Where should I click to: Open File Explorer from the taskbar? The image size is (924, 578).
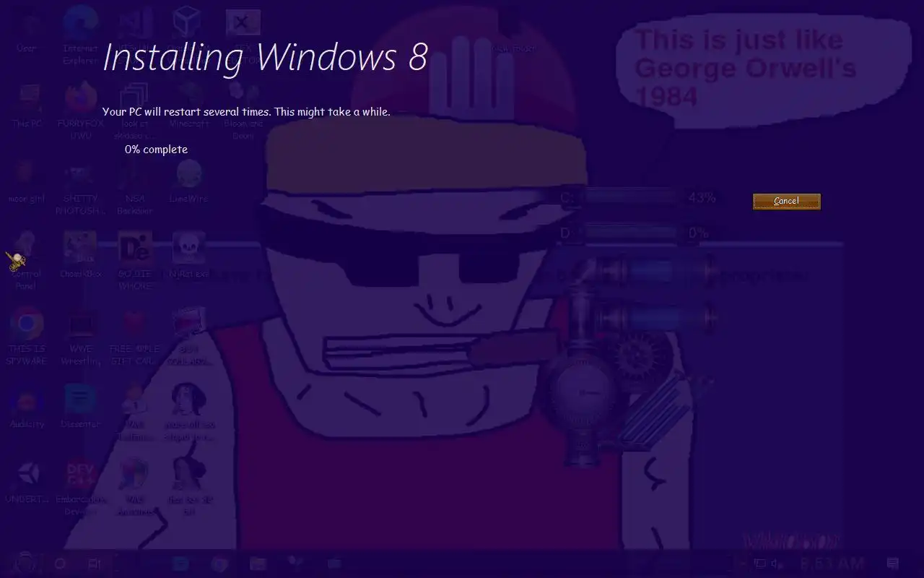click(258, 564)
